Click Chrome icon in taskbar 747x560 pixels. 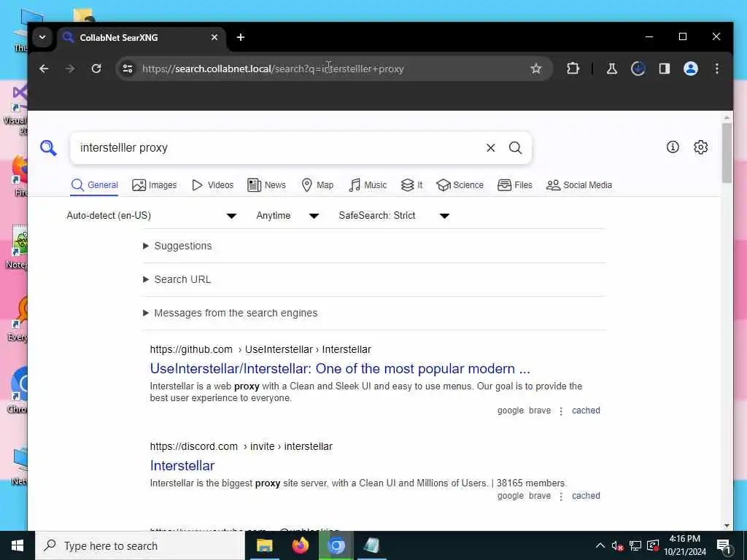336,545
